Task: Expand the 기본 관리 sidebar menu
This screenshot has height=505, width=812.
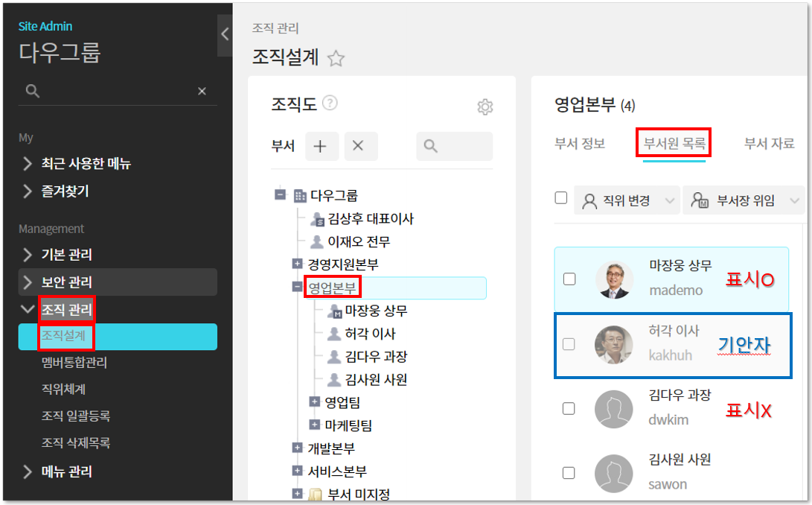Action: [x=66, y=255]
